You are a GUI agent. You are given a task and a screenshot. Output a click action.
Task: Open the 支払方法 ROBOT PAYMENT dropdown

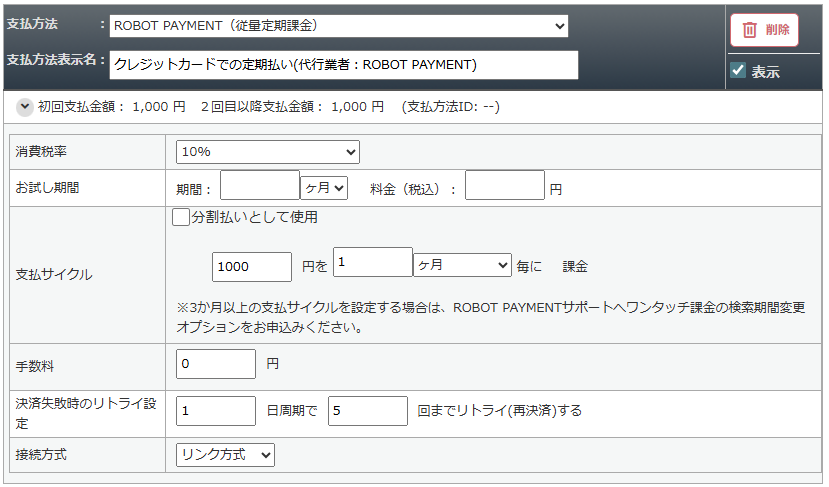[338, 26]
